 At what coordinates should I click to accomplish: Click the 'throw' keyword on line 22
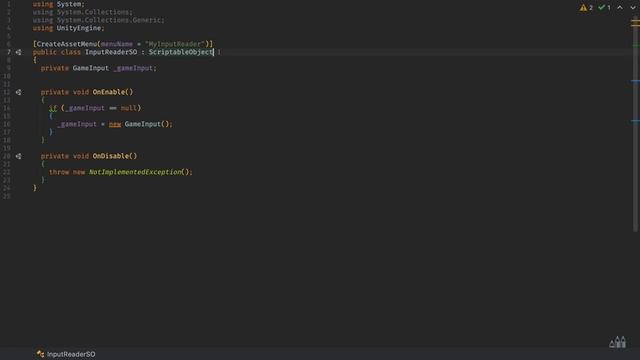59,172
